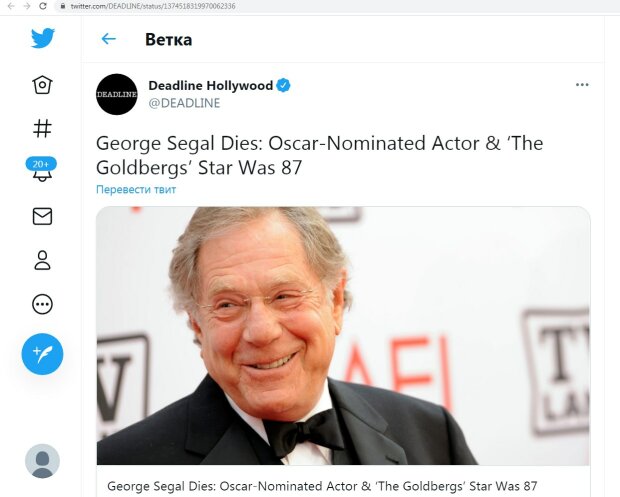Open Profile person icon in sidebar

coord(42,260)
